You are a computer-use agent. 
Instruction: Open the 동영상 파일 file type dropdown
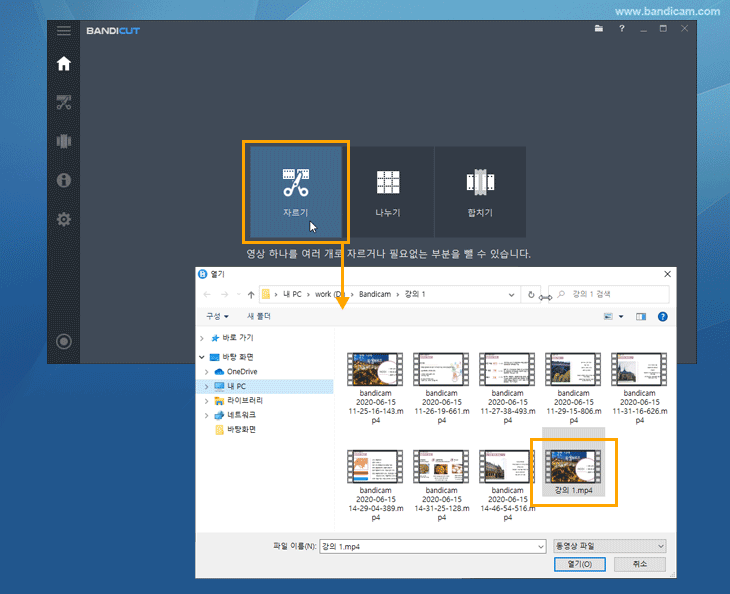click(609, 546)
